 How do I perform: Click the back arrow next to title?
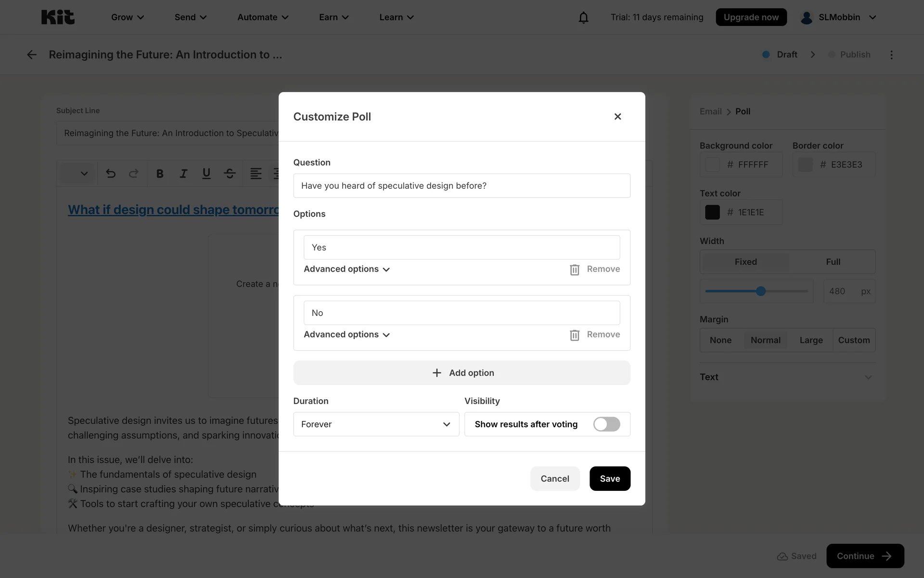(x=32, y=55)
